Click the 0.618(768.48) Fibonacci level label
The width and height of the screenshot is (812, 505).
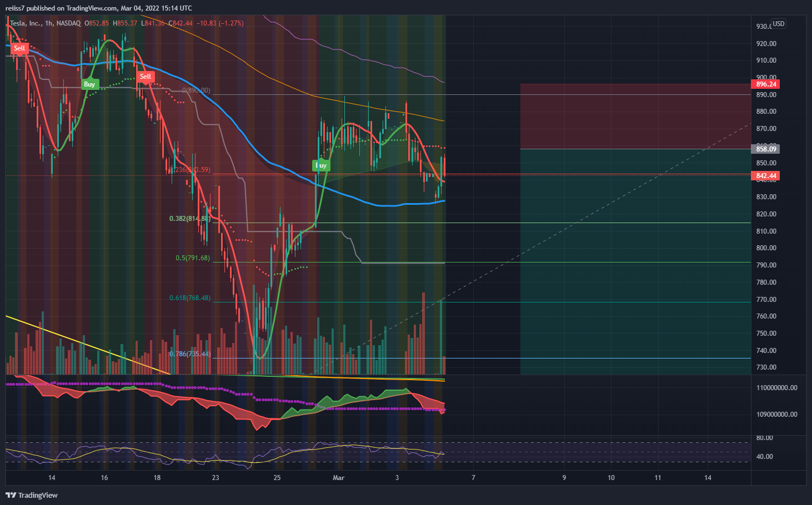click(190, 298)
